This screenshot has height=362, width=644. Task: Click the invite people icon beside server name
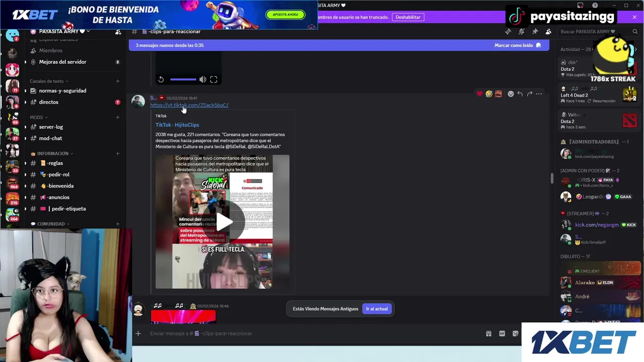[118, 32]
